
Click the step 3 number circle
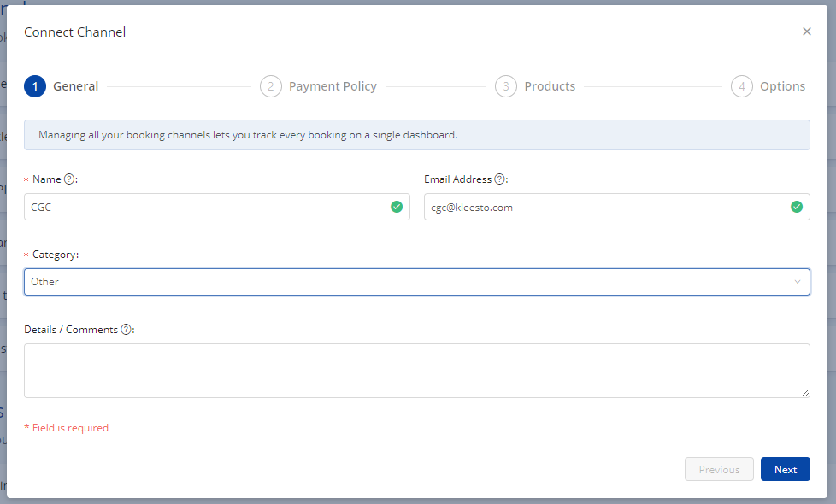click(x=506, y=86)
